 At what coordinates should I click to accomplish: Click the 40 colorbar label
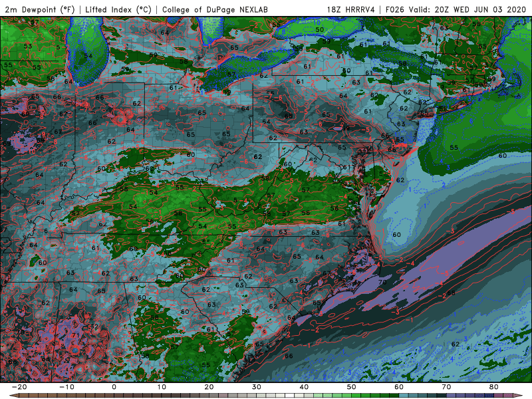click(304, 387)
